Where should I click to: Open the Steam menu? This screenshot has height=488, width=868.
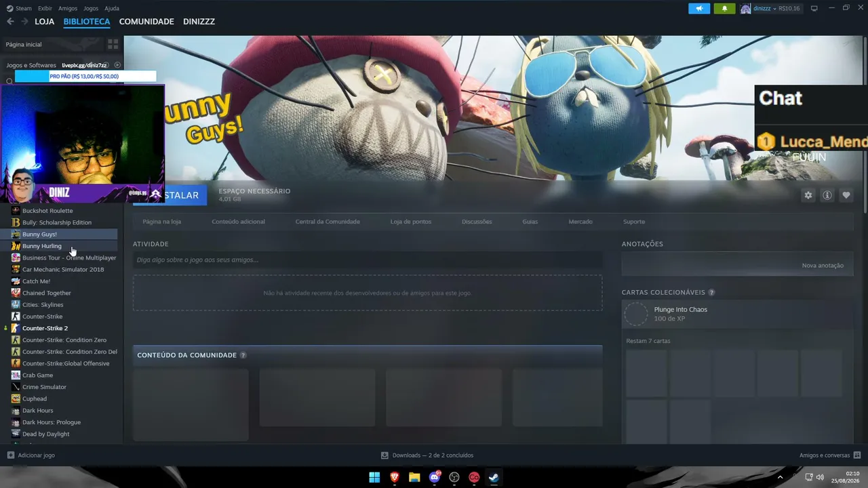(19, 8)
